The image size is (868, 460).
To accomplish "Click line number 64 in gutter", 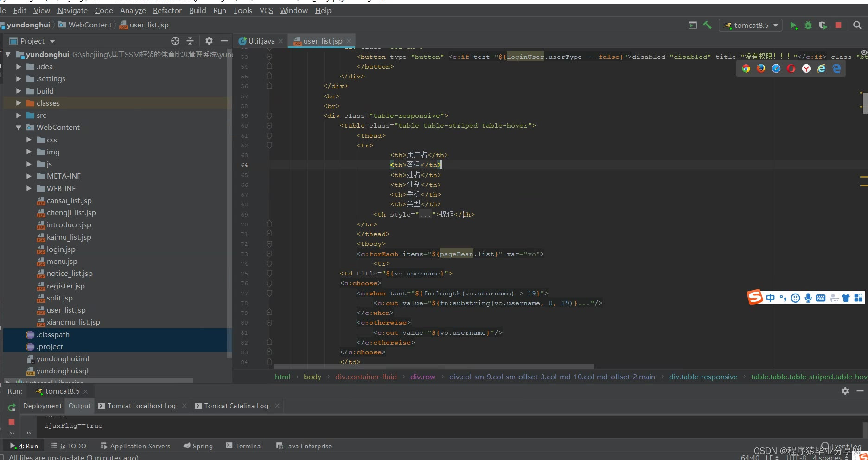I will coord(244,165).
